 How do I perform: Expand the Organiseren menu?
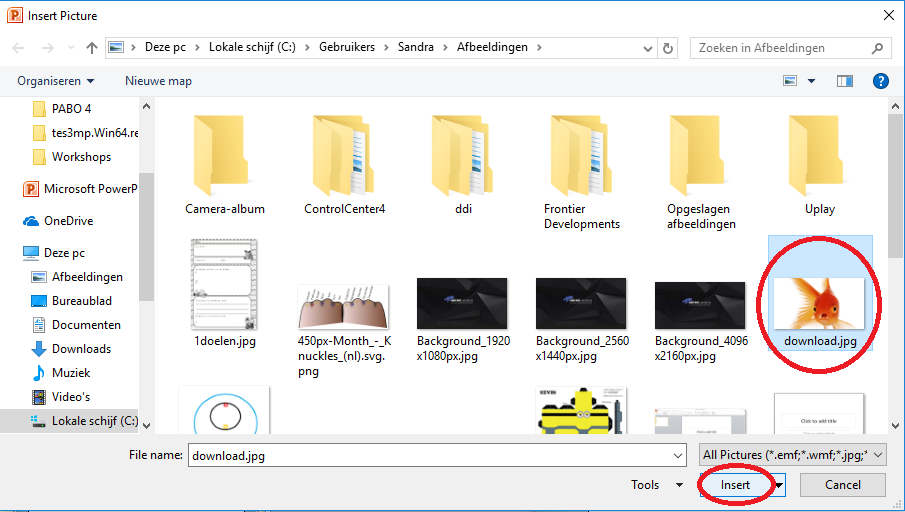[56, 81]
